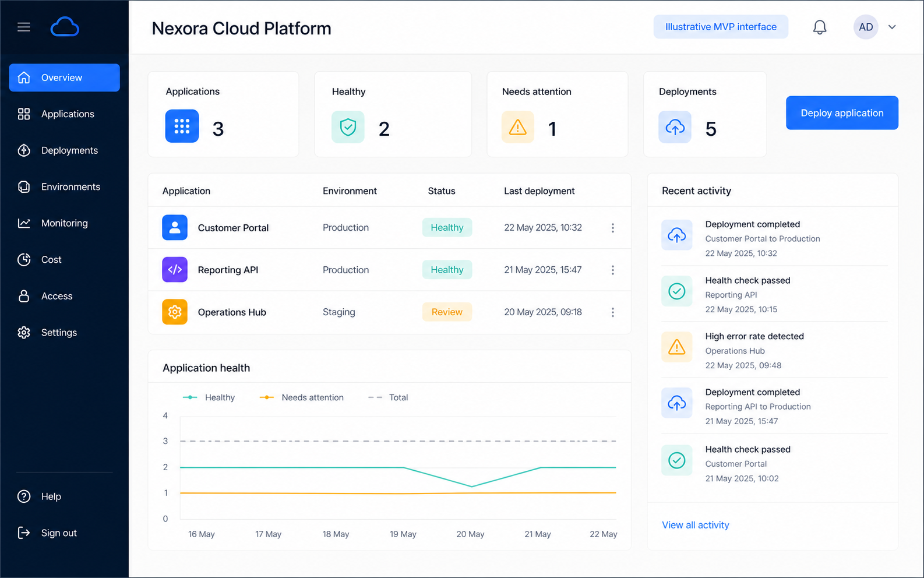Expand the user account dropdown chevron
Image resolution: width=924 pixels, height=578 pixels.
pos(892,27)
